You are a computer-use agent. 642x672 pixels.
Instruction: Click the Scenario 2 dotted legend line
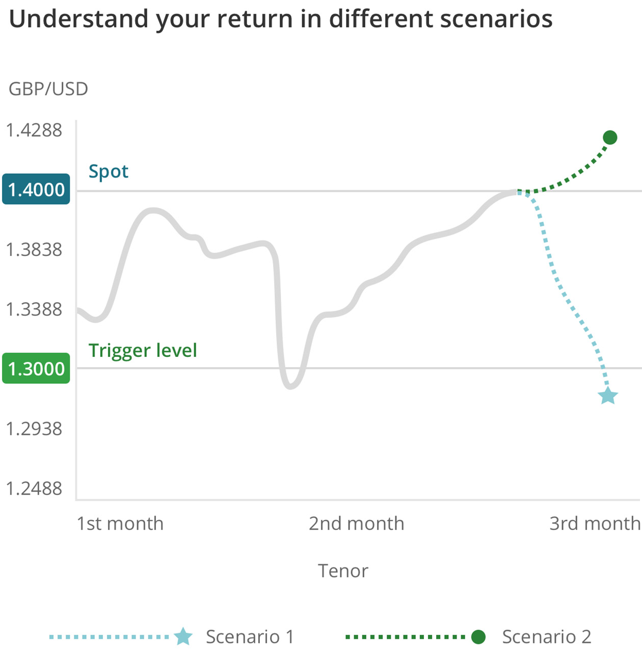point(406,637)
